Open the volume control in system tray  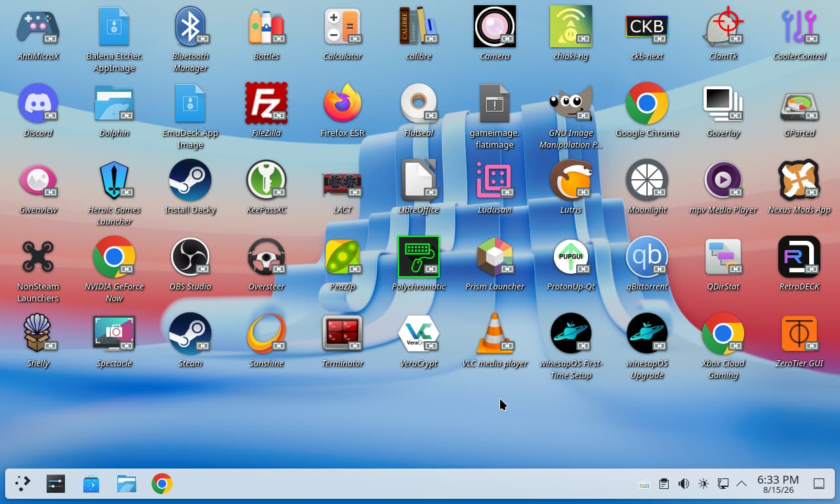[x=684, y=484]
